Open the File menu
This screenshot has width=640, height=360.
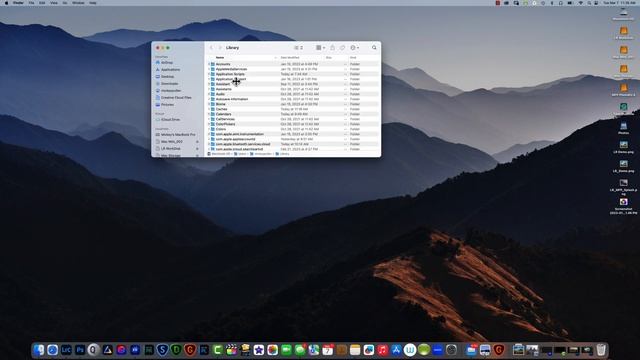(31, 3)
